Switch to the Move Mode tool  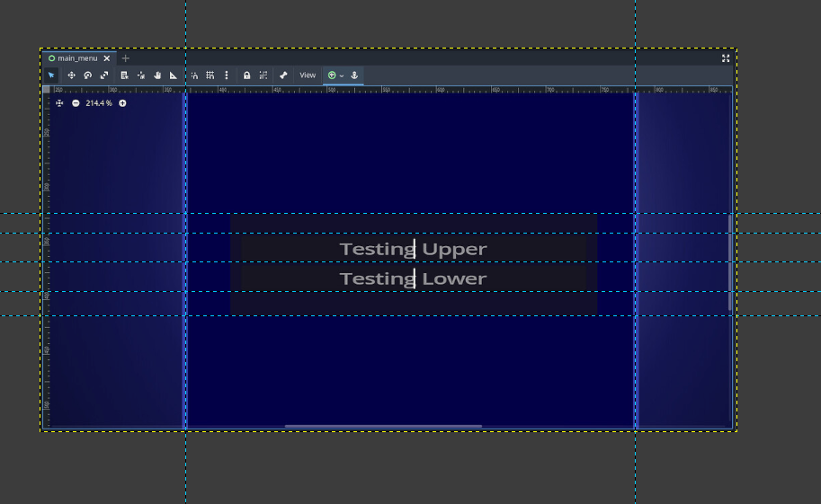(x=71, y=75)
